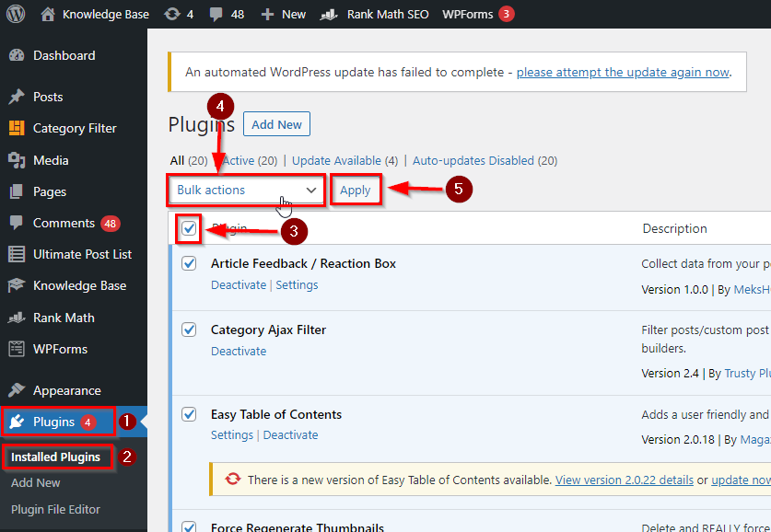Open Rank Math SEO admin bar menu
This screenshot has width=771, height=532.
tap(388, 14)
